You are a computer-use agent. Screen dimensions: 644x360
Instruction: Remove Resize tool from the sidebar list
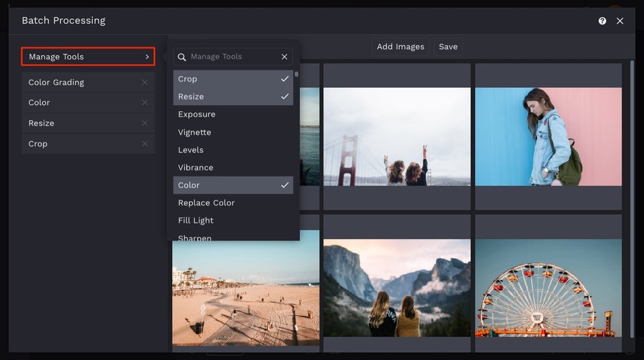145,123
